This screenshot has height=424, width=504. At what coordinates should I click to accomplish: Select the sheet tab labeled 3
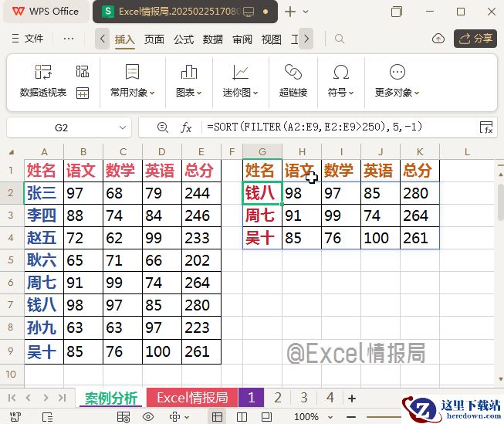click(x=304, y=398)
